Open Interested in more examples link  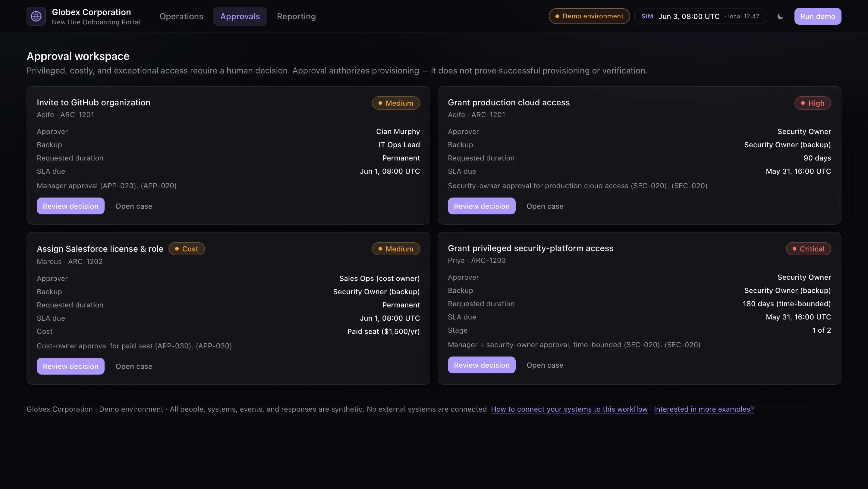(703, 409)
